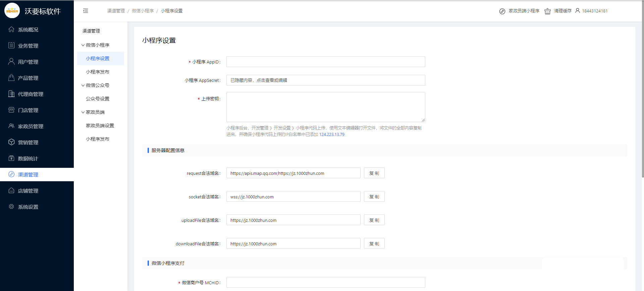Click the mini-program icon beside 家政员端小程序

[x=502, y=11]
